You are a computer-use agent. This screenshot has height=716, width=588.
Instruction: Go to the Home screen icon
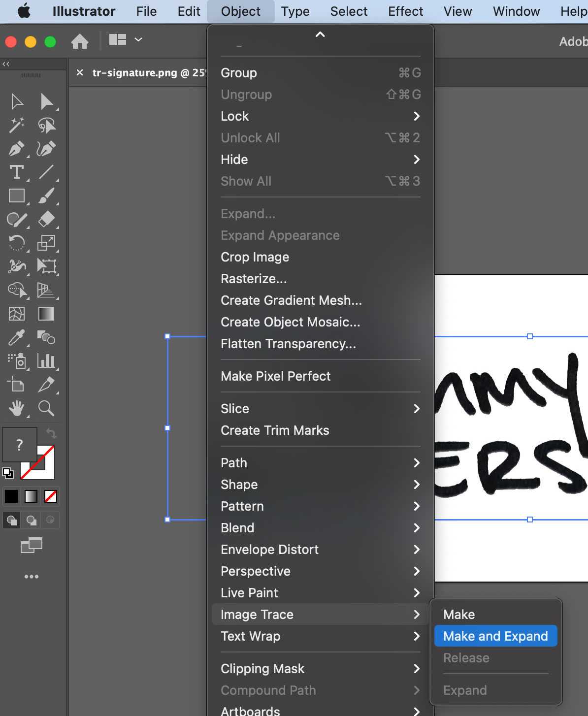[80, 41]
